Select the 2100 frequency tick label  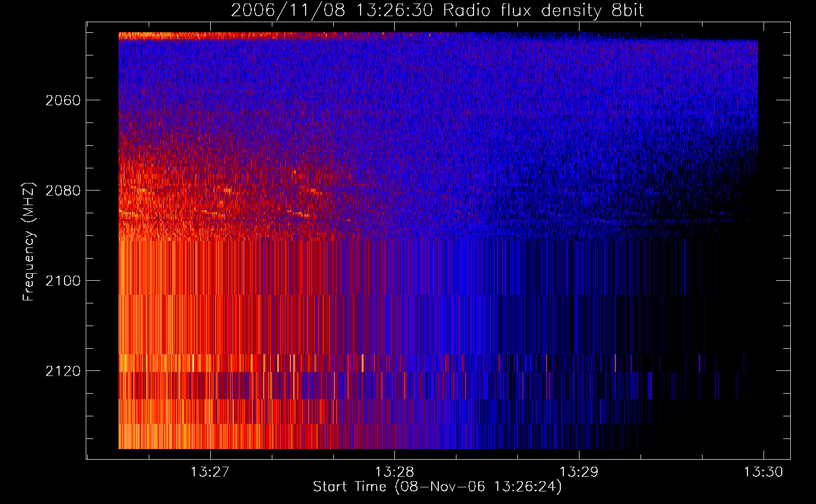[x=63, y=281]
